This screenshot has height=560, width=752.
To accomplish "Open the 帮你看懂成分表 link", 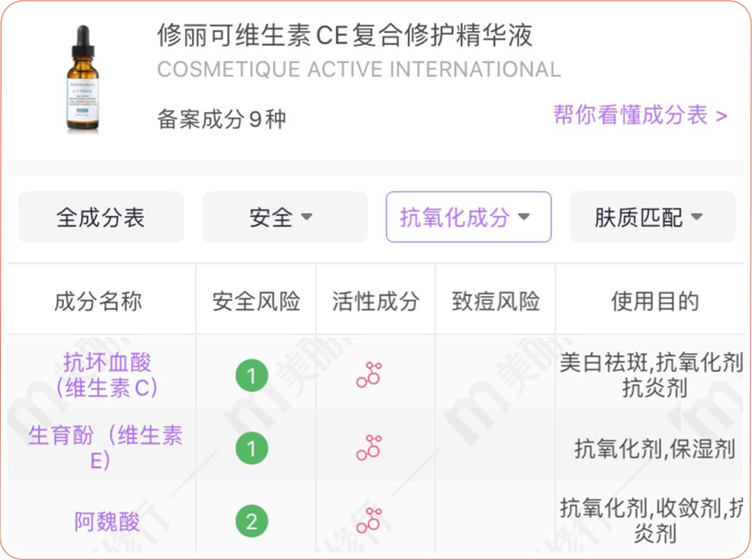I will coord(641,115).
